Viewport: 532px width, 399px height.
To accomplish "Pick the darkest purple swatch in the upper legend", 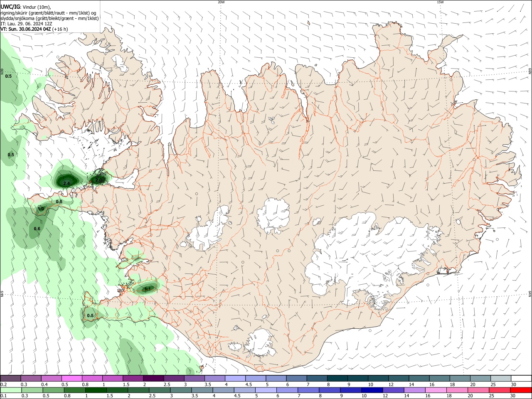I will [x=153, y=379].
